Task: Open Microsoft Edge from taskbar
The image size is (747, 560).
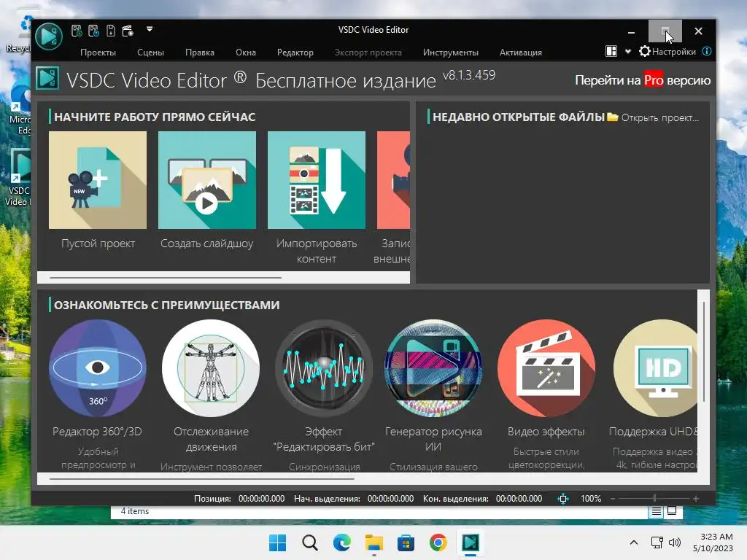Action: point(341,542)
